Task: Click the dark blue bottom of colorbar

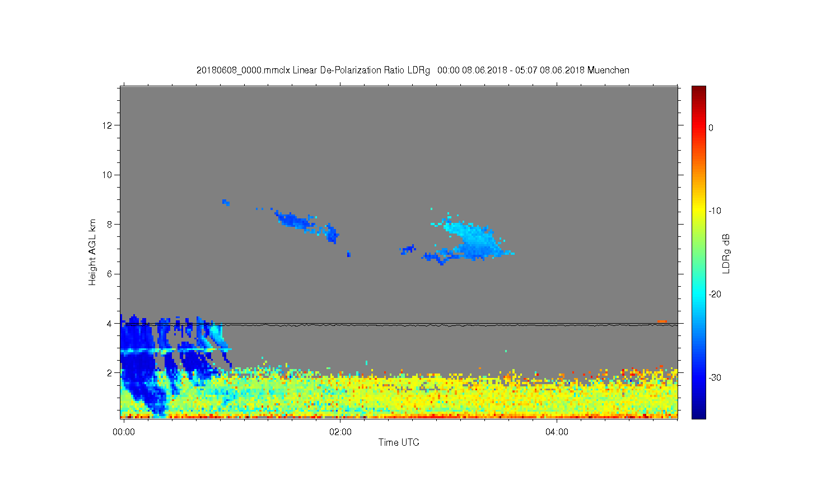Action: 698,413
